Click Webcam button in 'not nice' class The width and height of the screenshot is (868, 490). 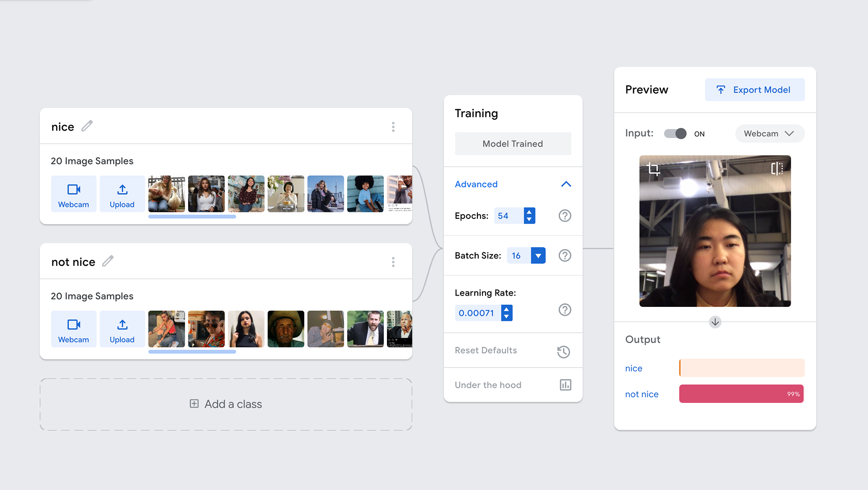(74, 329)
